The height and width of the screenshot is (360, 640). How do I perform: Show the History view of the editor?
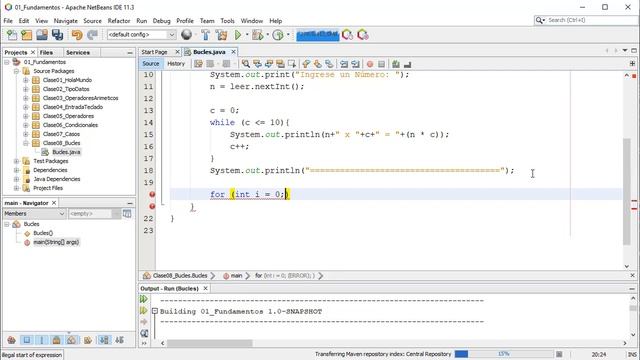click(x=176, y=64)
